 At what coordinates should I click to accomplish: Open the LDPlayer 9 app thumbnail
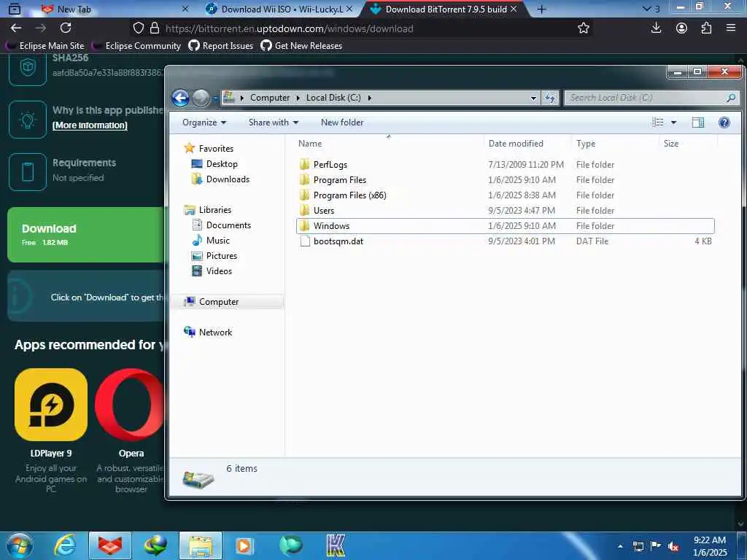[x=51, y=404]
